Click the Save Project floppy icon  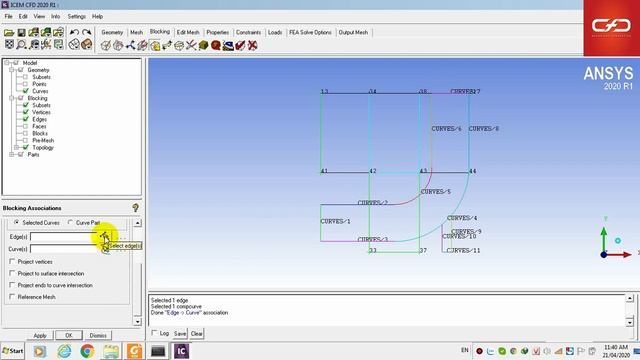pyautogui.click(x=21, y=33)
